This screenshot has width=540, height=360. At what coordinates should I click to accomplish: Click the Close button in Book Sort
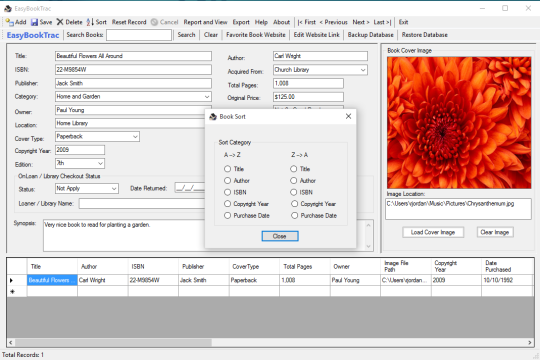(280, 236)
